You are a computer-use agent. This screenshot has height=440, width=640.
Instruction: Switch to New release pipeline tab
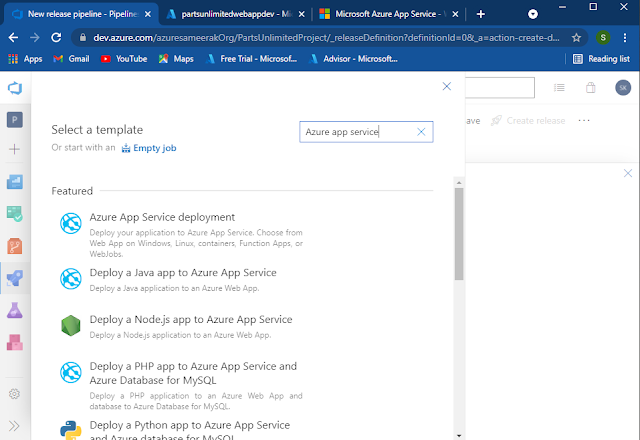(x=82, y=14)
